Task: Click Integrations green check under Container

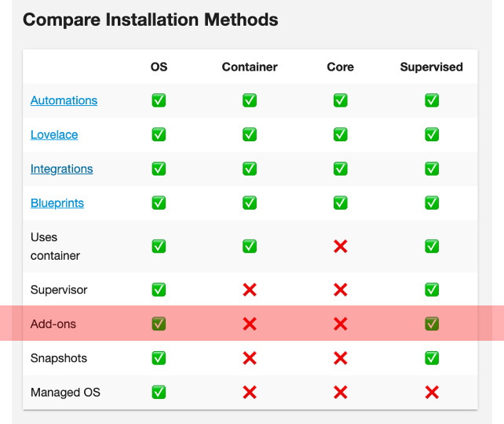Action: pos(250,169)
